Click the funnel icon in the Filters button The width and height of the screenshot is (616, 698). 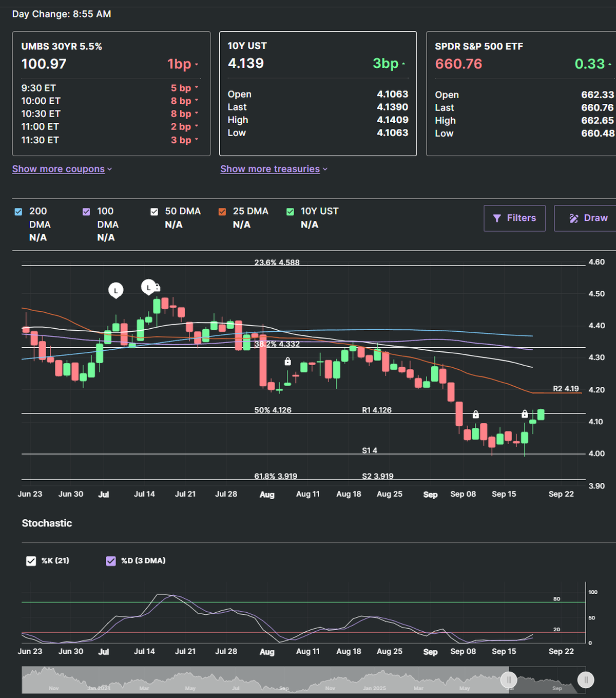(x=497, y=218)
